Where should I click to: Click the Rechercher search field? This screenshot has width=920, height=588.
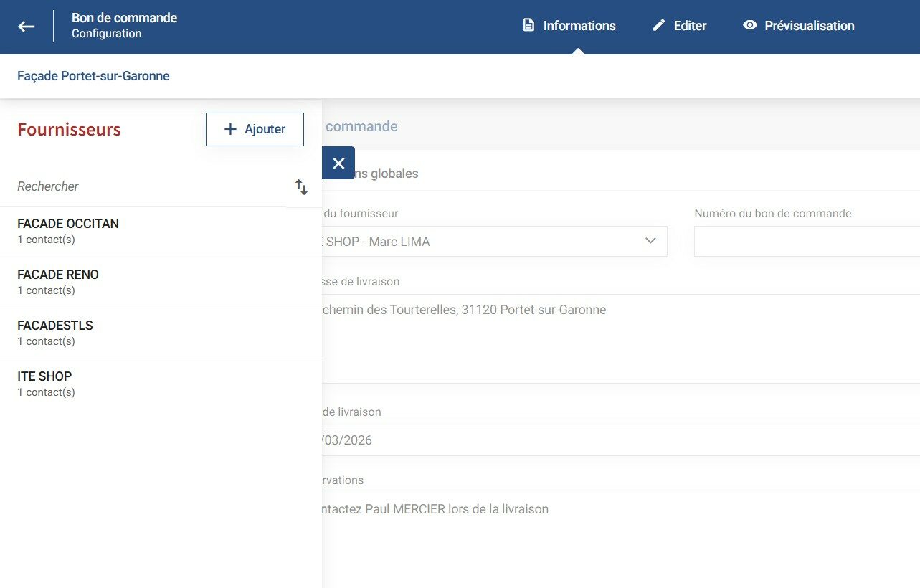pyautogui.click(x=143, y=186)
